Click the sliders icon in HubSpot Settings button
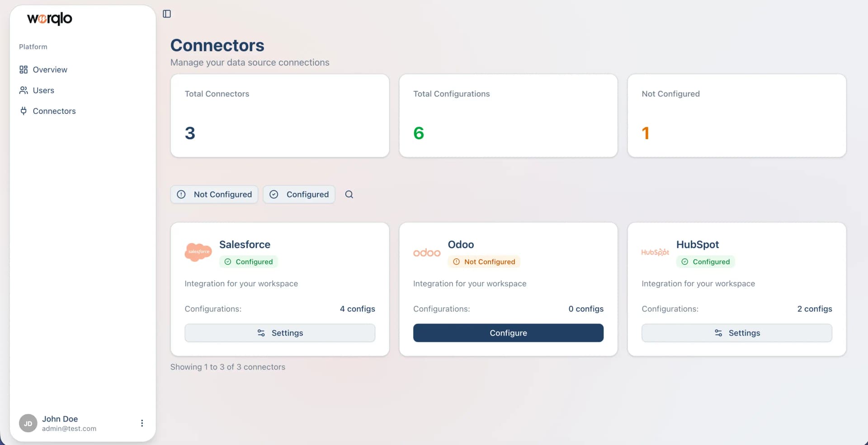 [718, 333]
